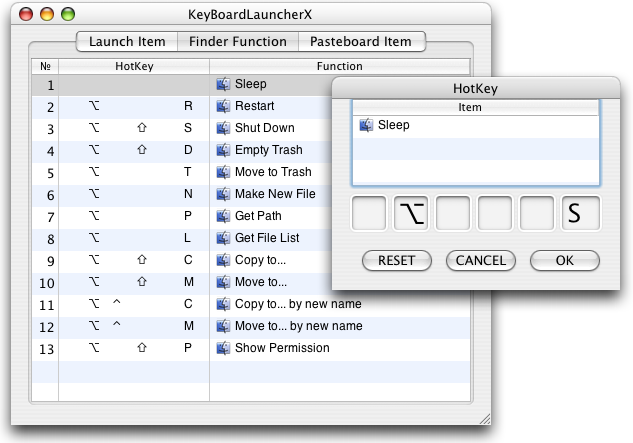Click the N hotkey letter in row 6
633x443 pixels.
pos(188,194)
